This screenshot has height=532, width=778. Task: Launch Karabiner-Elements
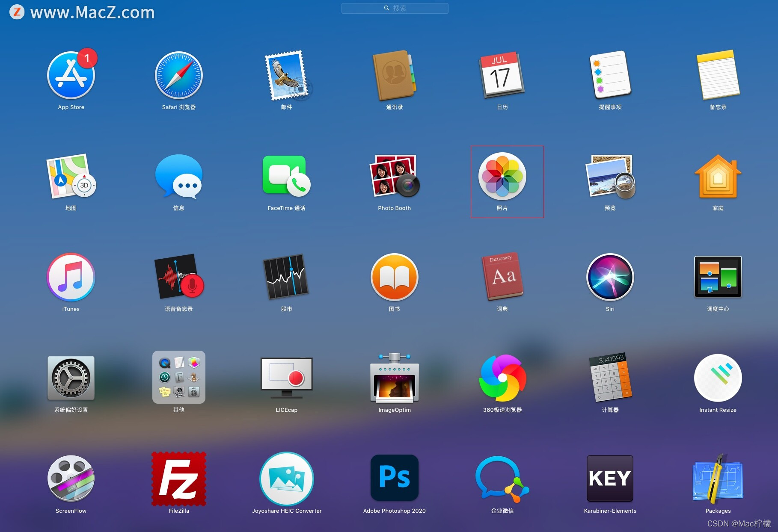click(x=610, y=478)
